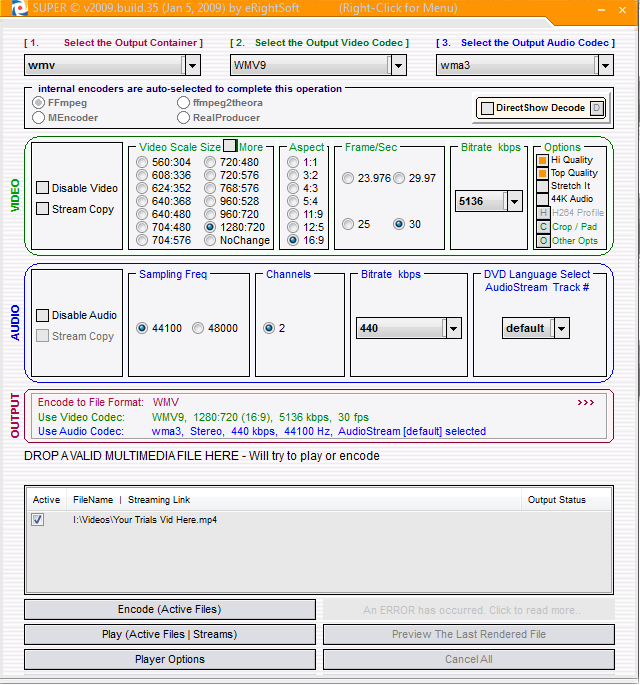640x685 pixels.
Task: Select 29.97 frames per second
Action: pos(399,178)
